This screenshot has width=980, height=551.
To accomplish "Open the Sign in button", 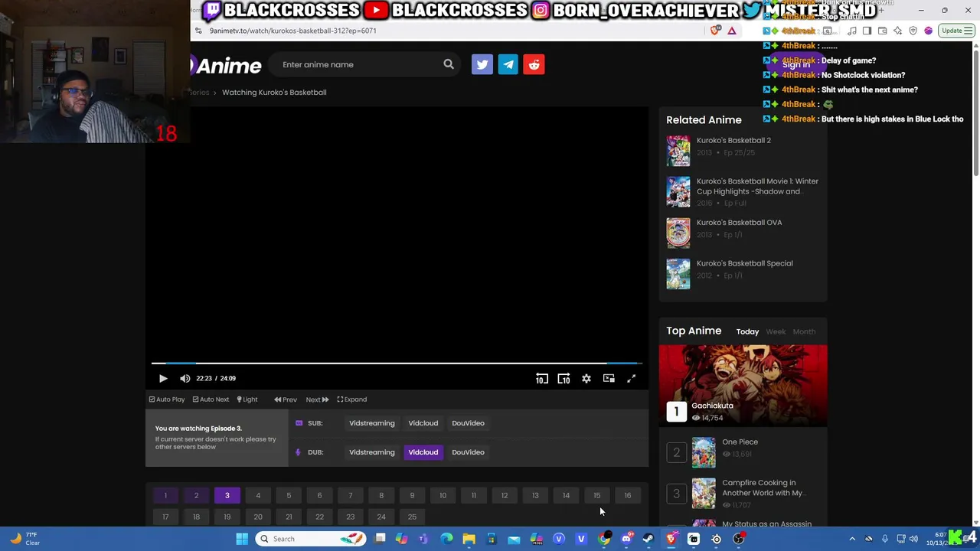I will [x=796, y=65].
